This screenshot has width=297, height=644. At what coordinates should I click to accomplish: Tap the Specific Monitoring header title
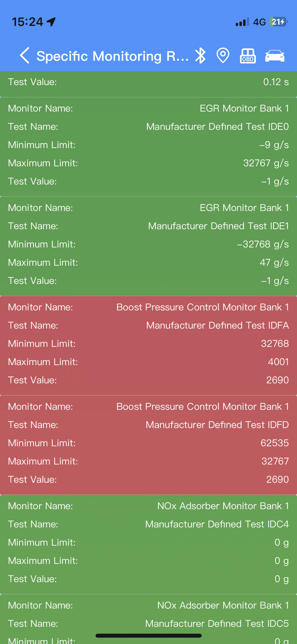113,56
